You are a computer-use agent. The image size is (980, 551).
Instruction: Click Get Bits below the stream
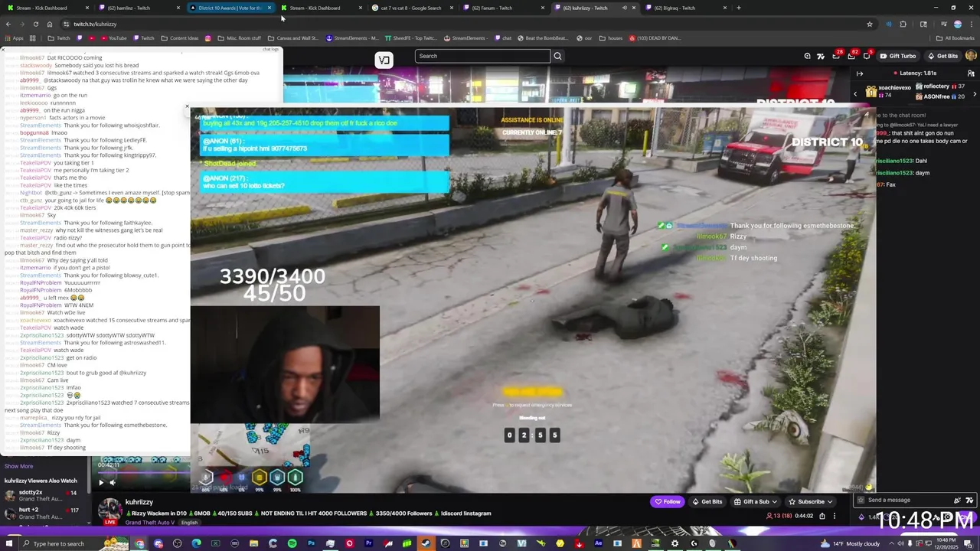[x=707, y=502]
